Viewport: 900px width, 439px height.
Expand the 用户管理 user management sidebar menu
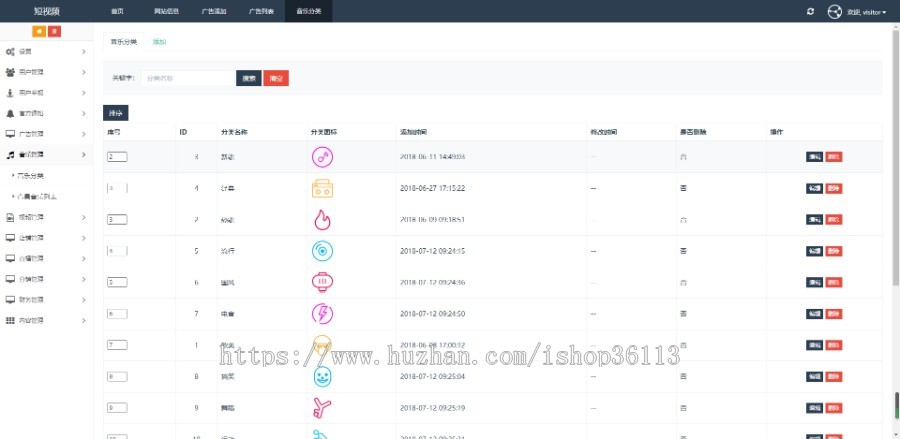click(x=46, y=72)
